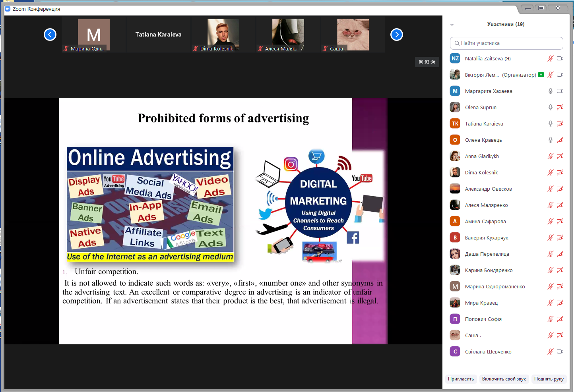
Task: Click the Участники (19) panel title
Action: pos(506,25)
